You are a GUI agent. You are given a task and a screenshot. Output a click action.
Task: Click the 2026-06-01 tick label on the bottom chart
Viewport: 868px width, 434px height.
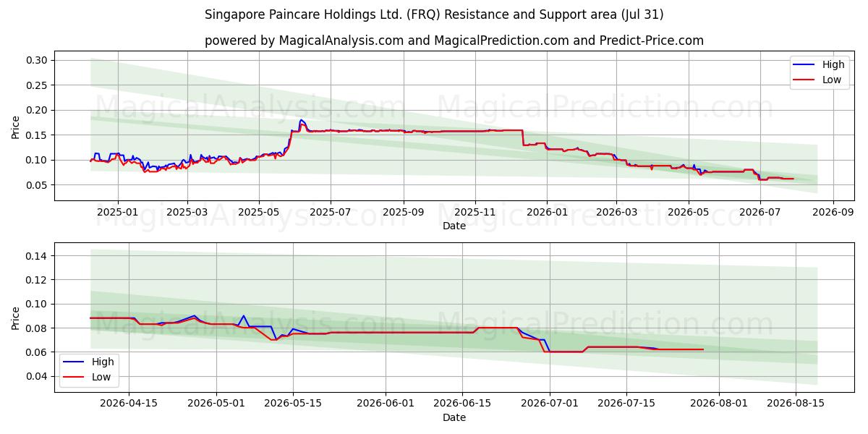[x=386, y=404]
